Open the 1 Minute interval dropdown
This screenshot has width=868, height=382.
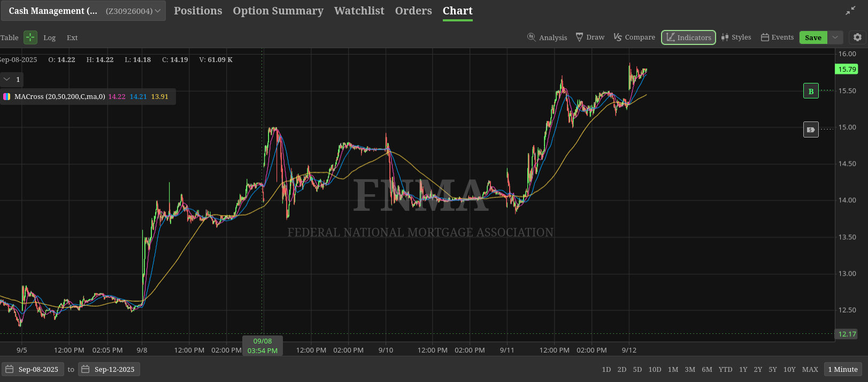(843, 369)
